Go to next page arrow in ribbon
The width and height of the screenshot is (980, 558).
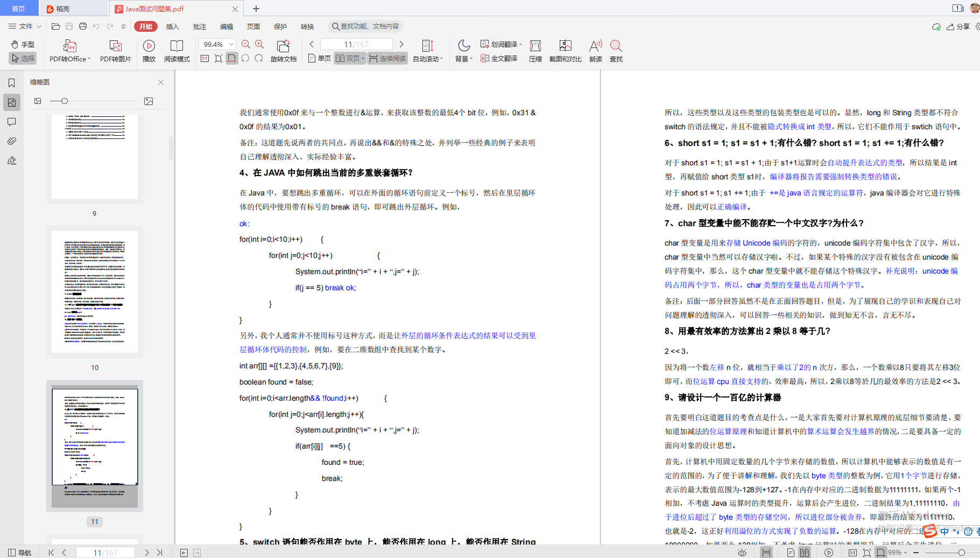point(401,44)
